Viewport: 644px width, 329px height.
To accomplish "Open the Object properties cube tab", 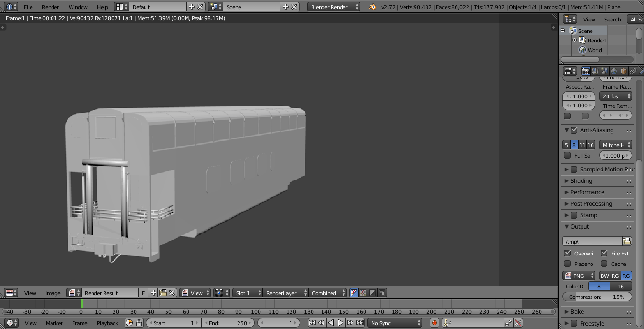I will tap(623, 71).
